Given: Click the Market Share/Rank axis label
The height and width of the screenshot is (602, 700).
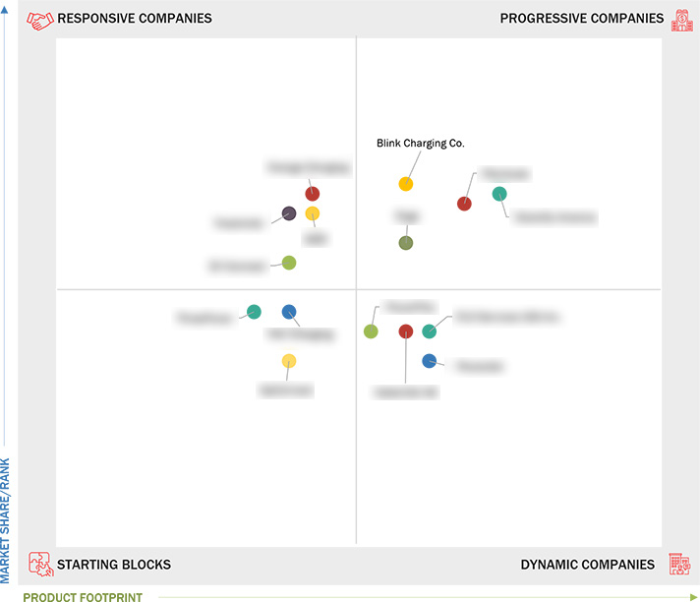Looking at the screenshot, I should pos(5,520).
